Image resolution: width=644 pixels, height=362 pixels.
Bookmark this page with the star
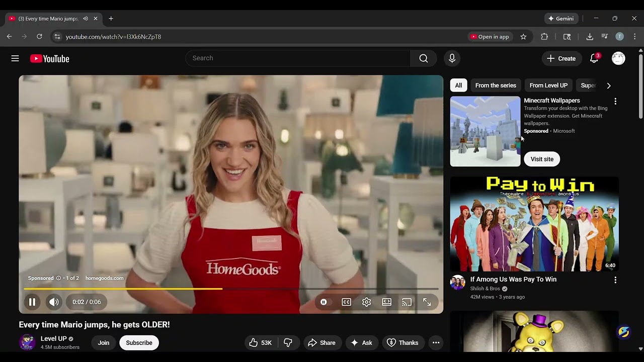pyautogui.click(x=523, y=37)
